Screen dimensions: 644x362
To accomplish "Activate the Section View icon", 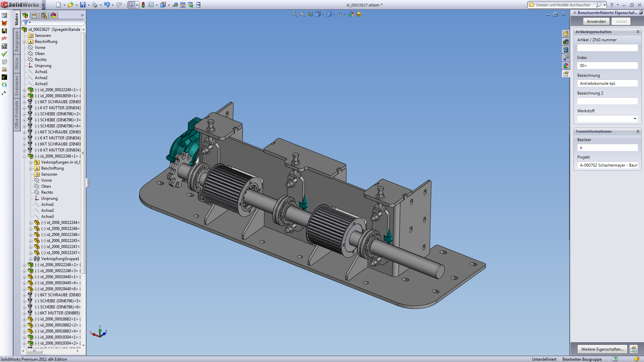I will coord(310,14).
